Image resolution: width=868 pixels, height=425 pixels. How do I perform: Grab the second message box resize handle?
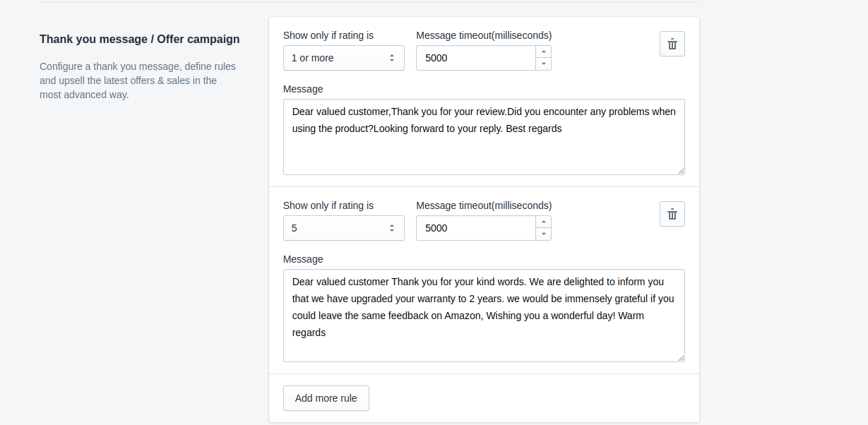[x=681, y=358]
